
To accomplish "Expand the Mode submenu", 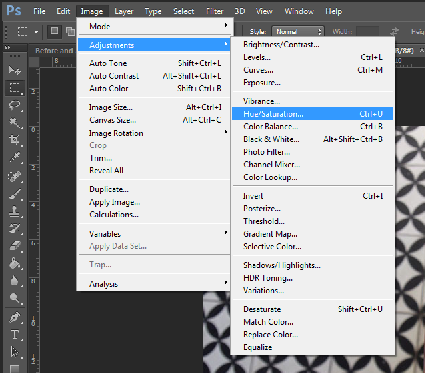I will (x=154, y=26).
